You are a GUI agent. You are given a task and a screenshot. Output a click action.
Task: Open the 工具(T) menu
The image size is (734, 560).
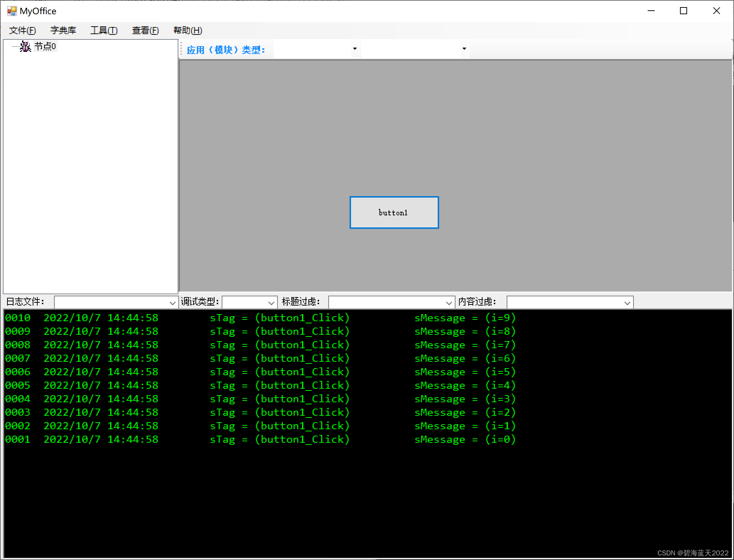(x=104, y=31)
